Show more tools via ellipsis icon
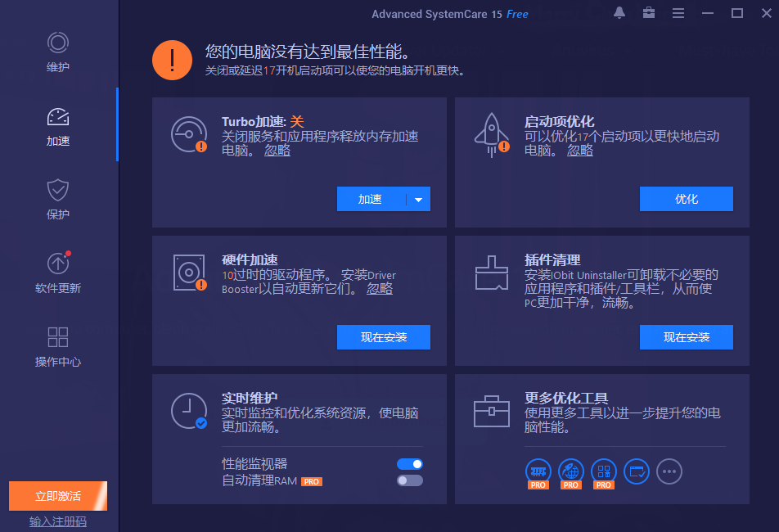 669,471
